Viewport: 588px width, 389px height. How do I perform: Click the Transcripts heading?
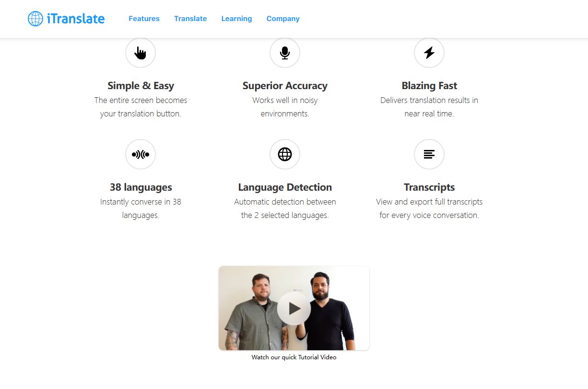[x=429, y=187]
